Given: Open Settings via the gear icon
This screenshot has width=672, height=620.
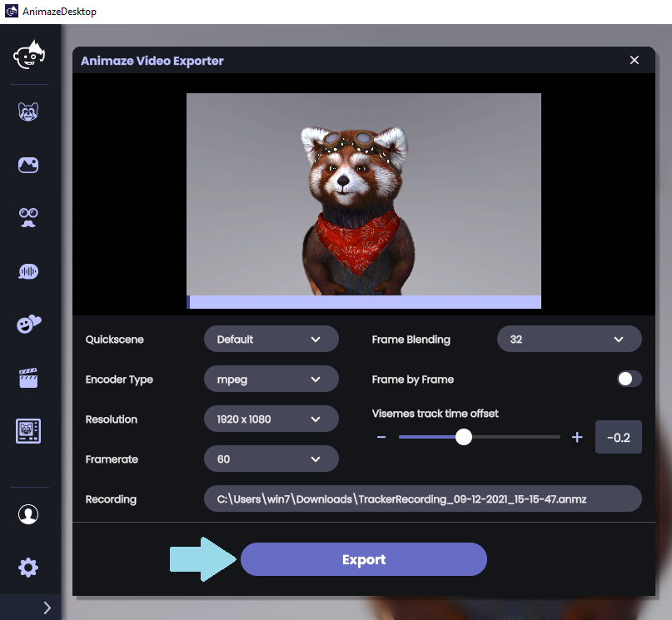Looking at the screenshot, I should click(28, 568).
